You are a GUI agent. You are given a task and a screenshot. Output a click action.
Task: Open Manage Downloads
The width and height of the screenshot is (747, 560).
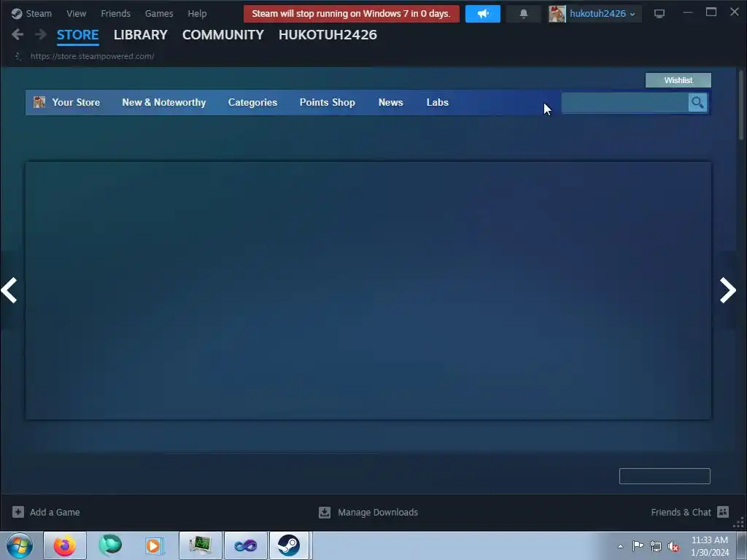(x=378, y=513)
